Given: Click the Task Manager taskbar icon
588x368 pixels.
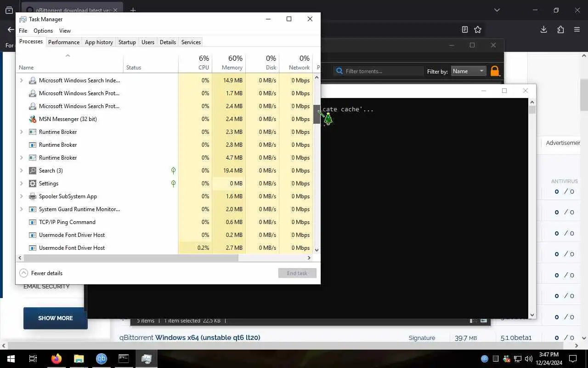Looking at the screenshot, I should 147,359.
